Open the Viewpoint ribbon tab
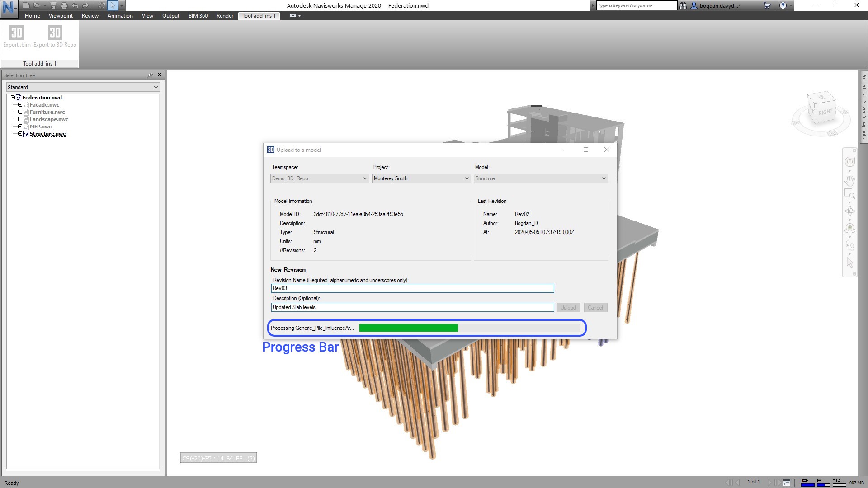 point(61,16)
